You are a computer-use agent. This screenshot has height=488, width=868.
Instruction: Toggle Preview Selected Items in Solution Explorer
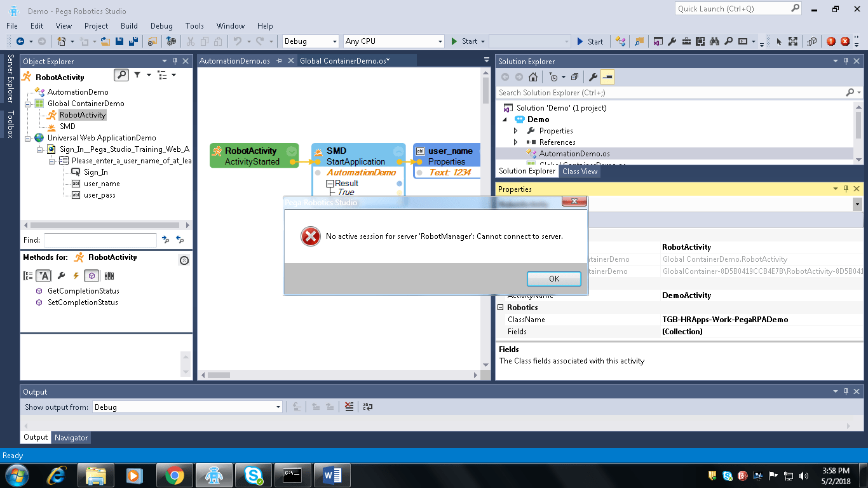click(607, 77)
